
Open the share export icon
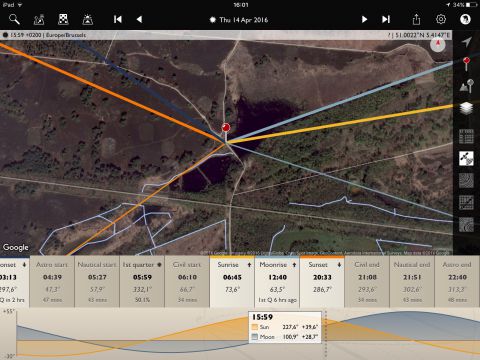coord(416,19)
